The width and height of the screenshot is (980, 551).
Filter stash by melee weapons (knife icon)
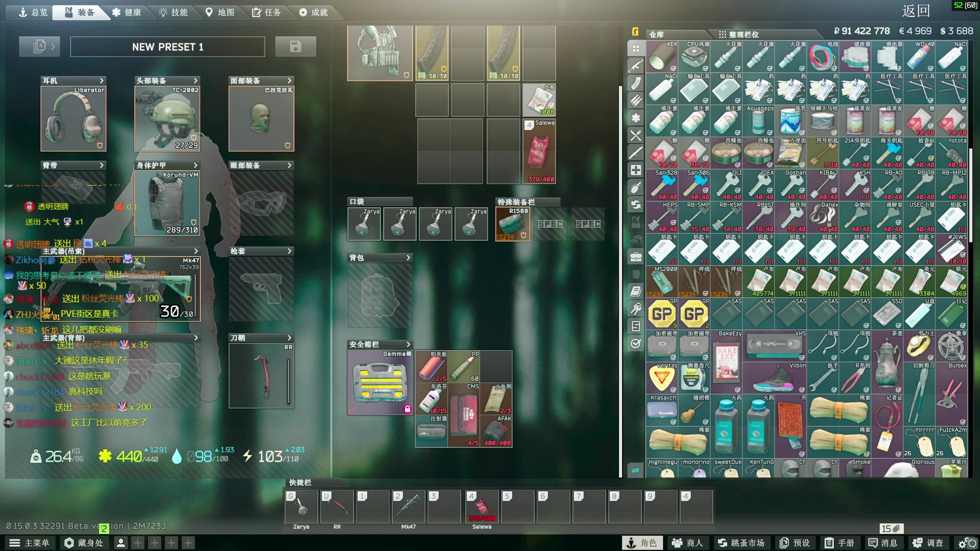[x=636, y=153]
